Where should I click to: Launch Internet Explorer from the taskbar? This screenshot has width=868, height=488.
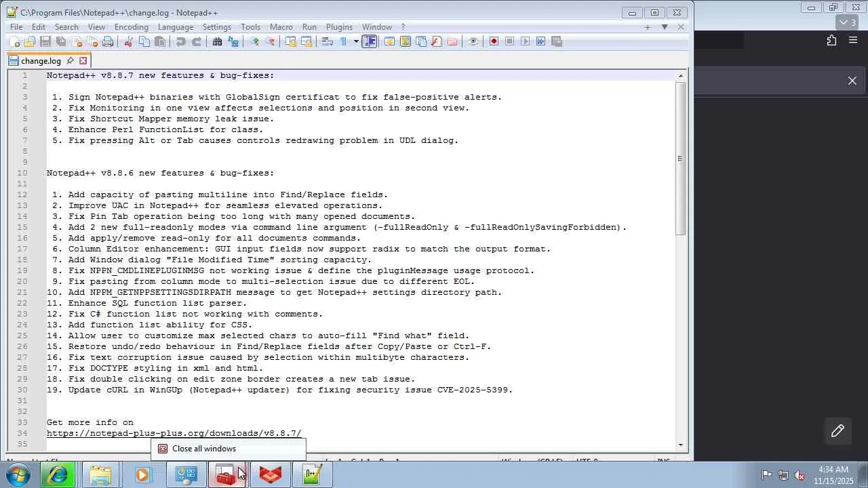(58, 475)
